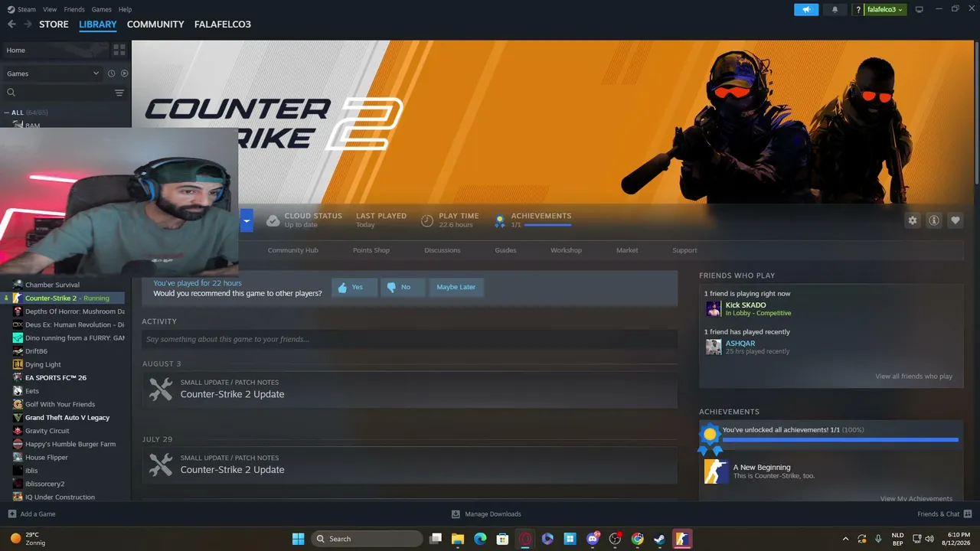Click the achievements progress bar in sidebar panel
Screen dimensions: 980x551
tap(841, 440)
